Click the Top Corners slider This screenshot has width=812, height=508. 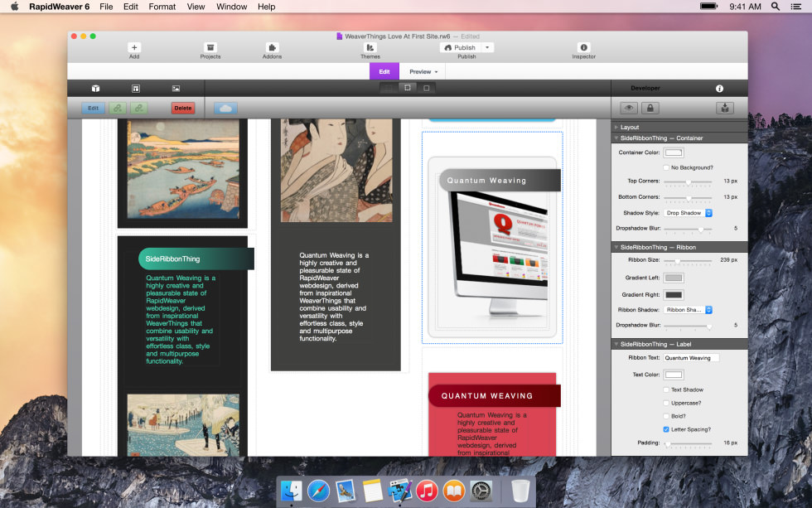click(688, 181)
